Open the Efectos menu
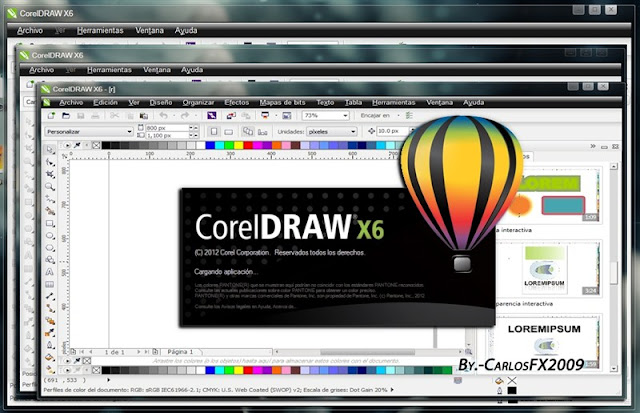 [x=237, y=102]
